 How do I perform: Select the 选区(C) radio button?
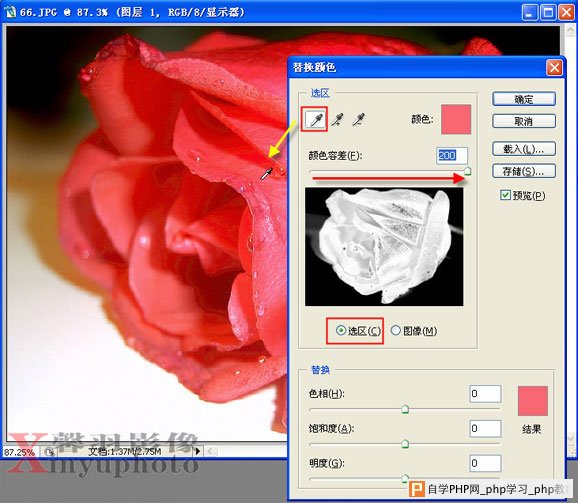(341, 330)
